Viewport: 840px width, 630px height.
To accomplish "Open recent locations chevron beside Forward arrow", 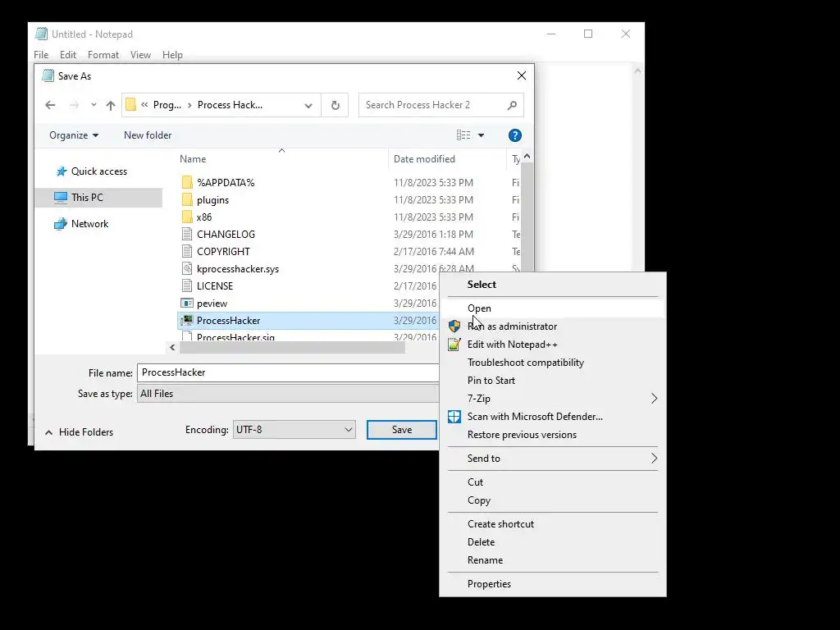I will click(x=94, y=105).
